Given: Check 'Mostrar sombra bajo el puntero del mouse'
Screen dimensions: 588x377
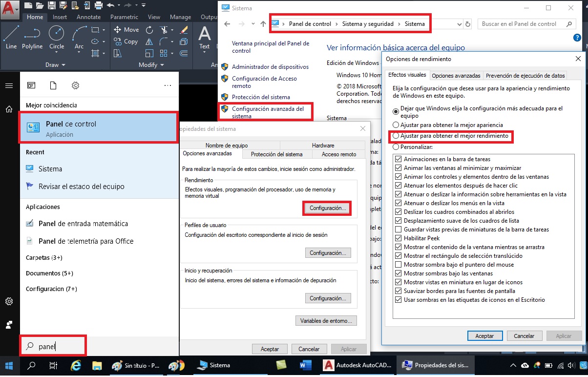Looking at the screenshot, I should point(398,264).
